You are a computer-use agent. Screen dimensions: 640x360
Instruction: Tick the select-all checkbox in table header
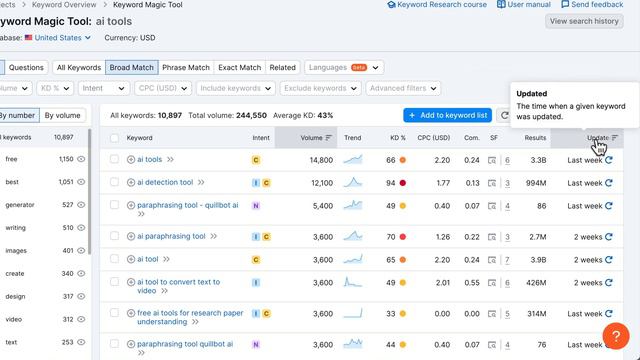tap(114, 138)
